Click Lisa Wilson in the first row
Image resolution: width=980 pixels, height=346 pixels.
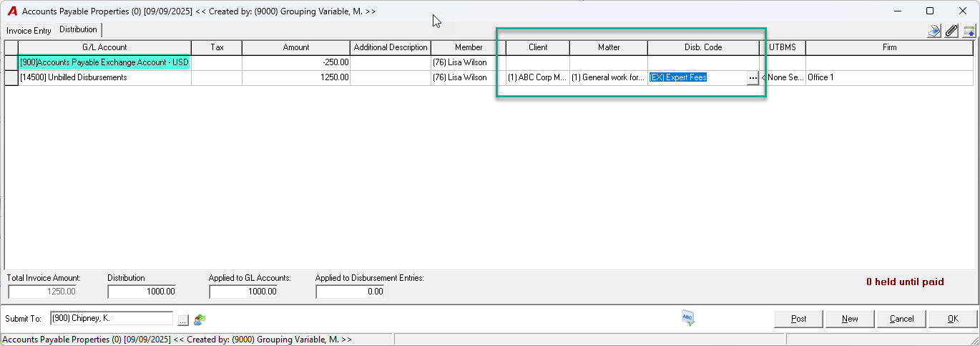click(469, 63)
